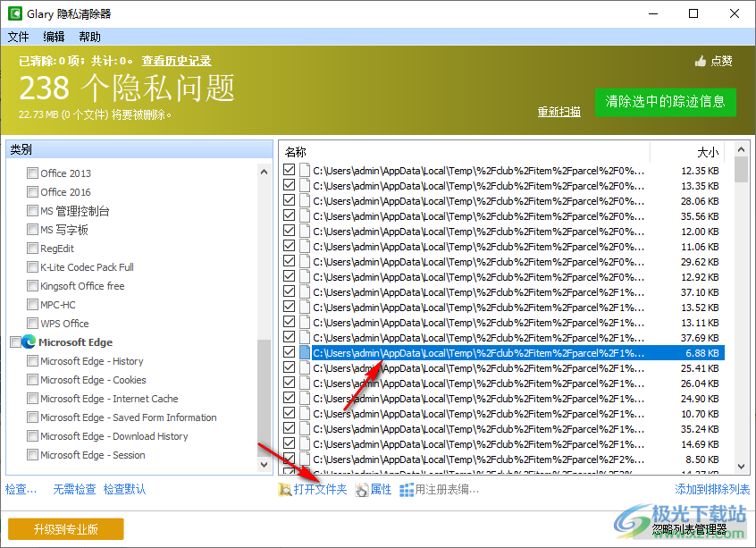Click the 无需检查 link
The image size is (756, 548).
pyautogui.click(x=74, y=490)
